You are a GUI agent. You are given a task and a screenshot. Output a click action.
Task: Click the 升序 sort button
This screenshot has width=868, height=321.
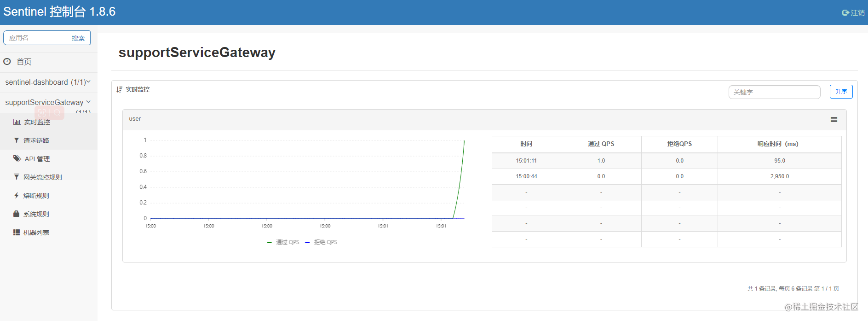coord(841,92)
